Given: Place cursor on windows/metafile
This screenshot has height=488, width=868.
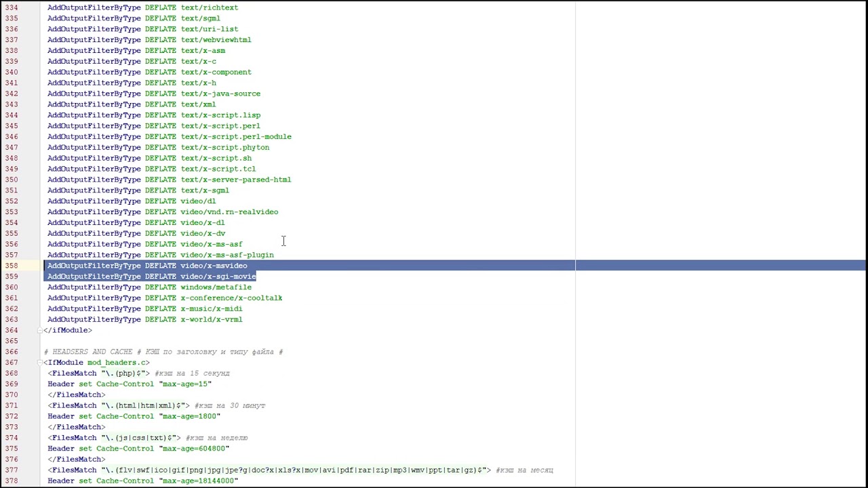Looking at the screenshot, I should 216,287.
